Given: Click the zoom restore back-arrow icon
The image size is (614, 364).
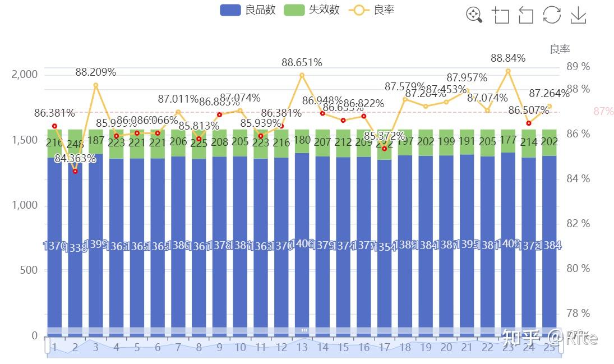Looking at the screenshot, I should coord(525,16).
